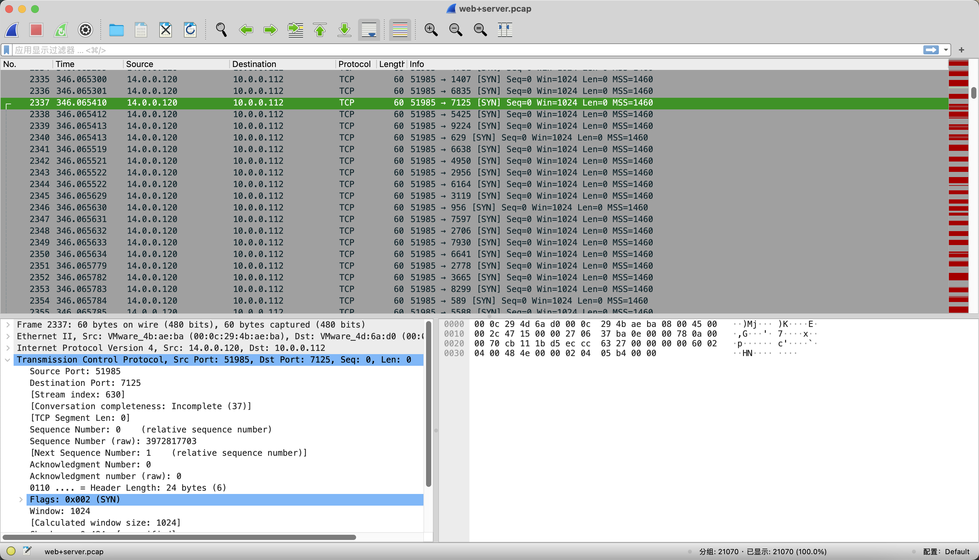The height and width of the screenshot is (560, 979).
Task: Select the Stream index: 630 field
Action: (x=77, y=395)
